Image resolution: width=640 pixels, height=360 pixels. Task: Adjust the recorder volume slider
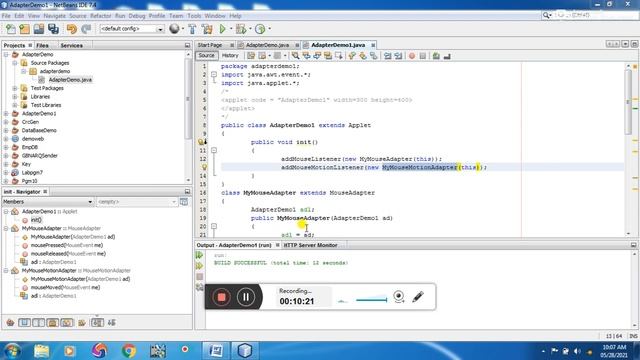tap(371, 300)
